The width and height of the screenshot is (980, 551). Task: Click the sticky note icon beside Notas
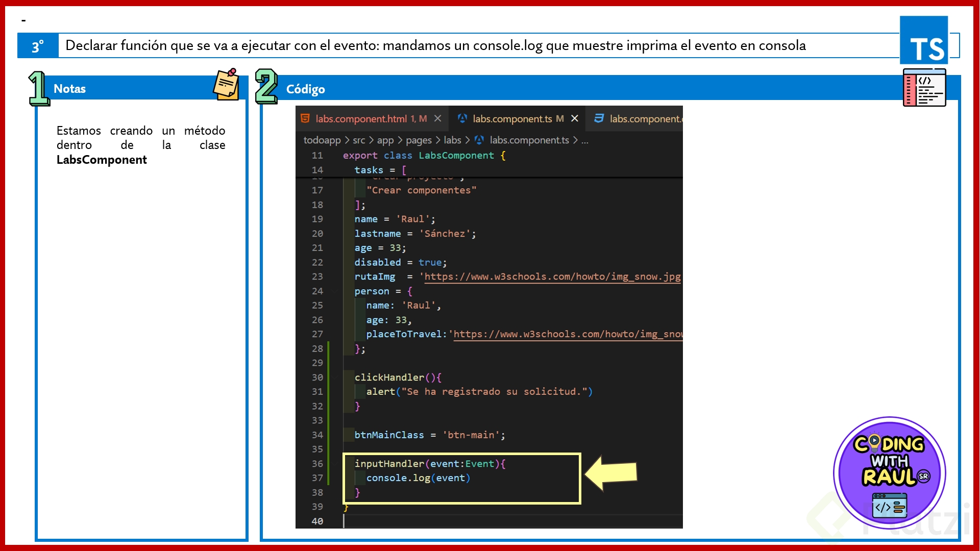(226, 85)
